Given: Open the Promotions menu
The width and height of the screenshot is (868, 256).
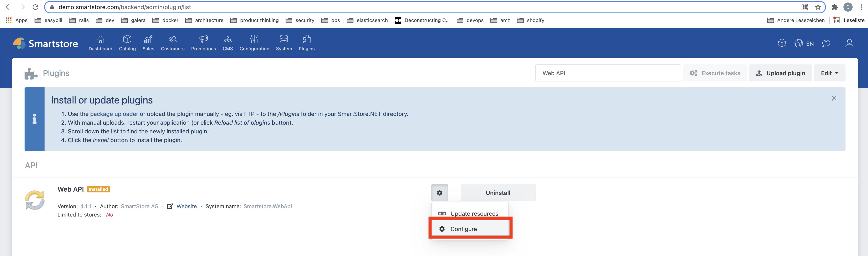Looking at the screenshot, I should (x=204, y=43).
